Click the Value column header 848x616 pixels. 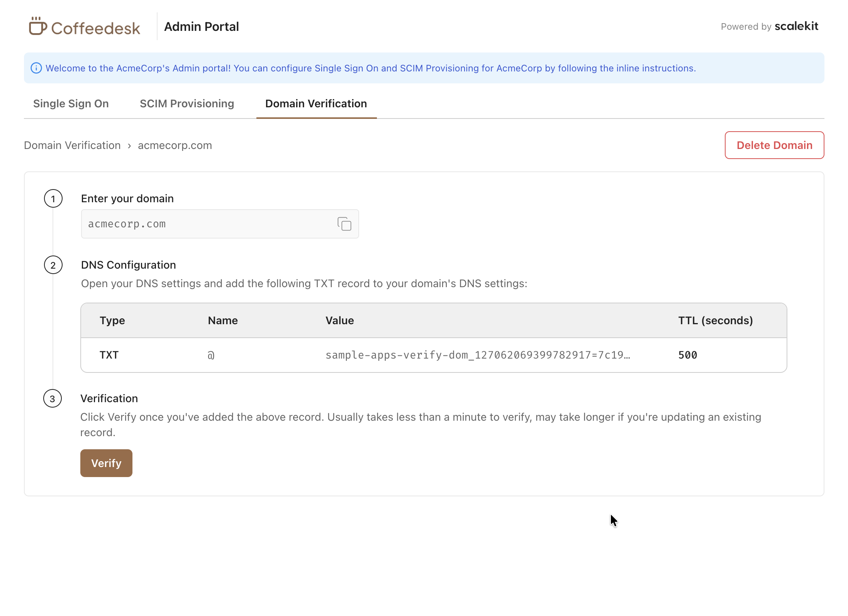point(339,321)
